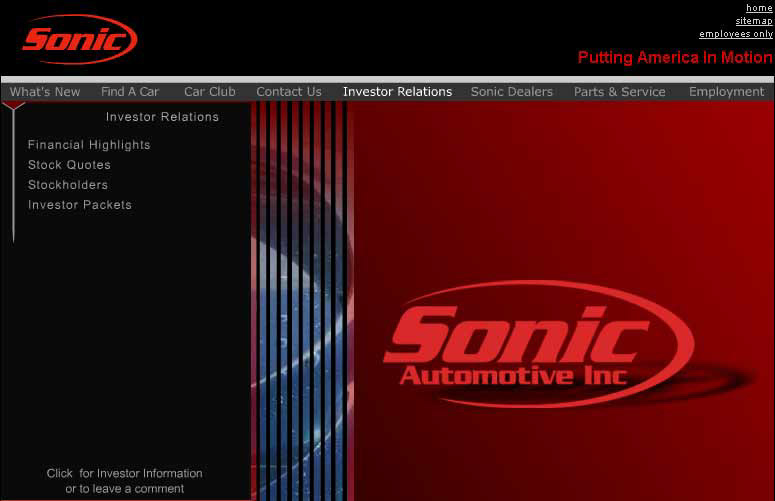Viewport: 775px width, 501px height.
Task: Open the Employment menu
Action: tap(727, 92)
